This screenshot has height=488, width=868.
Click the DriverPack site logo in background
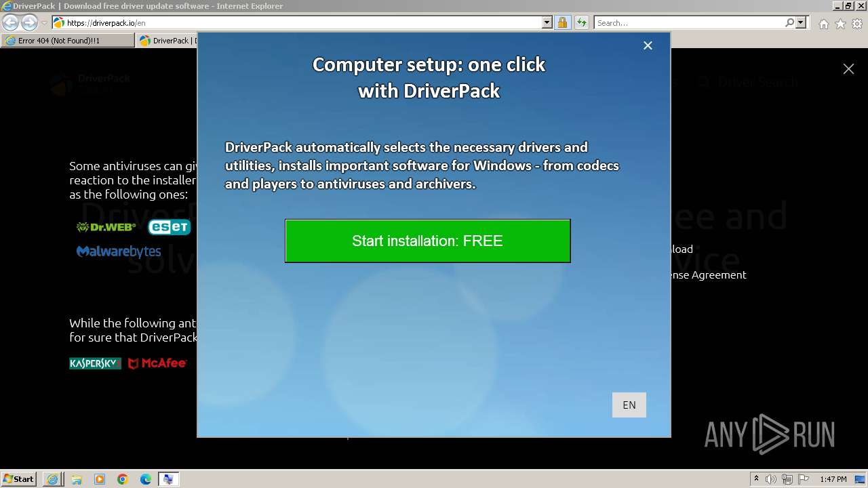(x=90, y=83)
